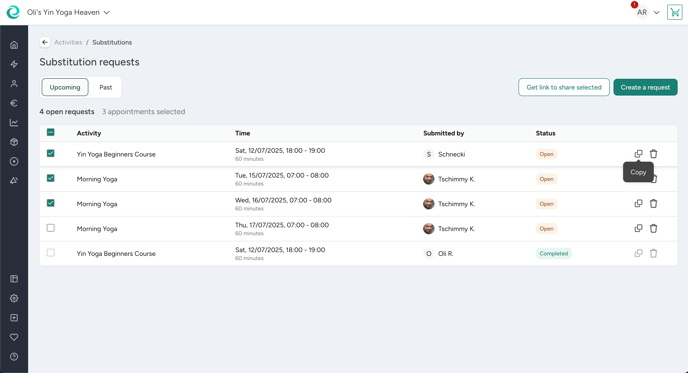Open the home icon in sidebar
Viewport: 688px width, 373px height.
click(14, 45)
